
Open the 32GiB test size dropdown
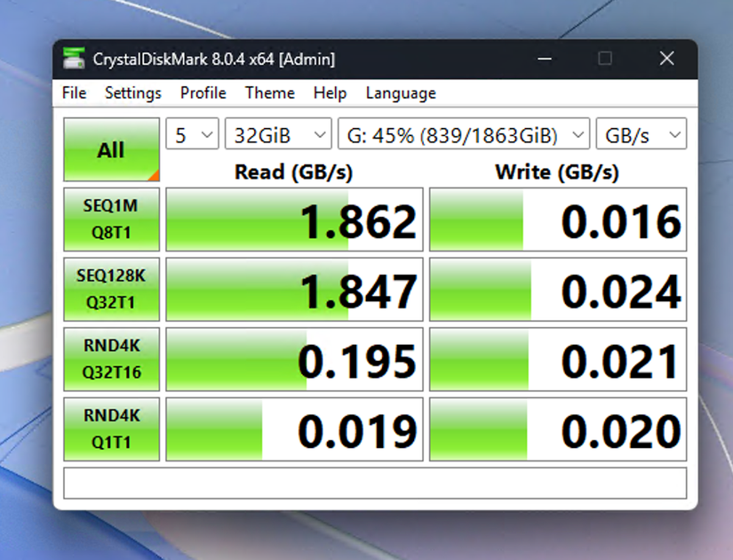click(x=278, y=134)
